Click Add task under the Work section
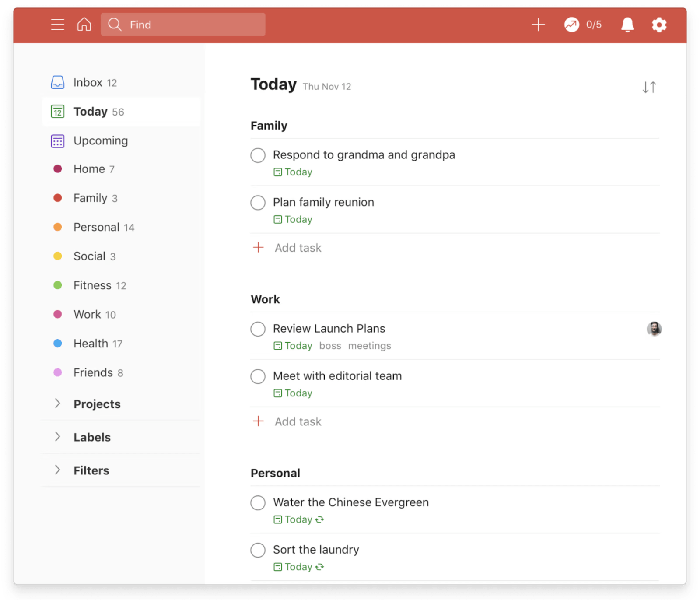The width and height of the screenshot is (700, 600). tap(297, 421)
